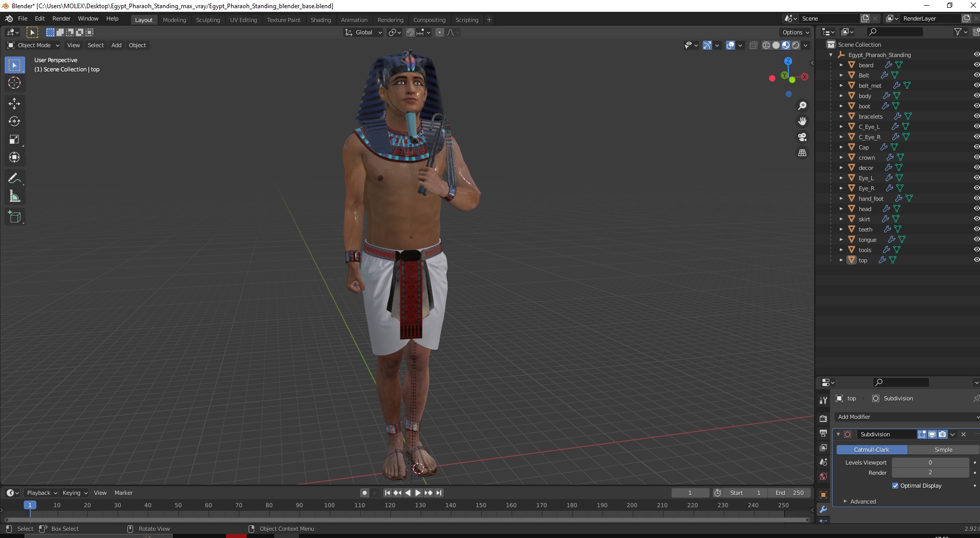Viewport: 980px width, 538px height.
Task: Switch to the UV Editing workspace tab
Action: [243, 20]
